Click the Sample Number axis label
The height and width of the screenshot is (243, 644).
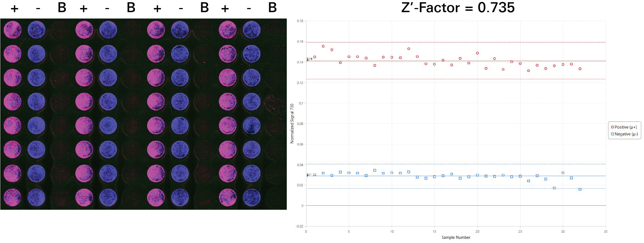click(456, 237)
